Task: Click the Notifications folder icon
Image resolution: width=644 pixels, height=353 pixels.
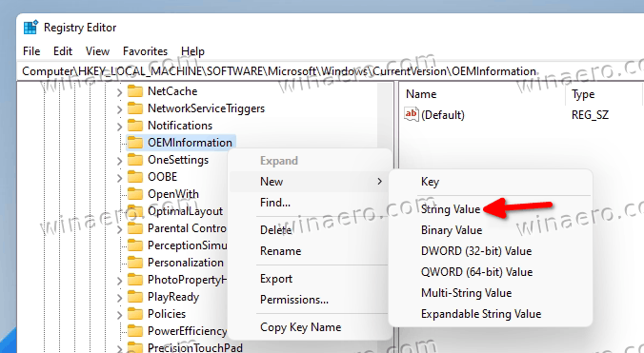Action: point(134,126)
